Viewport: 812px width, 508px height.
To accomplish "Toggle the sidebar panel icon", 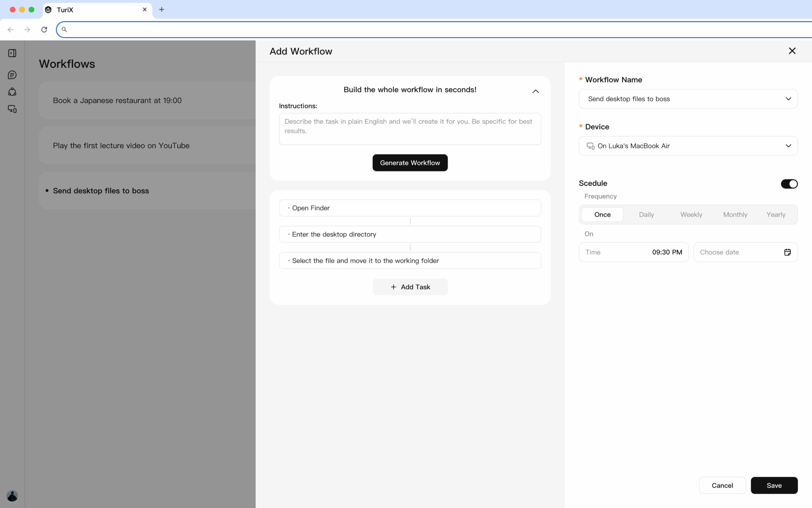I will pos(12,53).
